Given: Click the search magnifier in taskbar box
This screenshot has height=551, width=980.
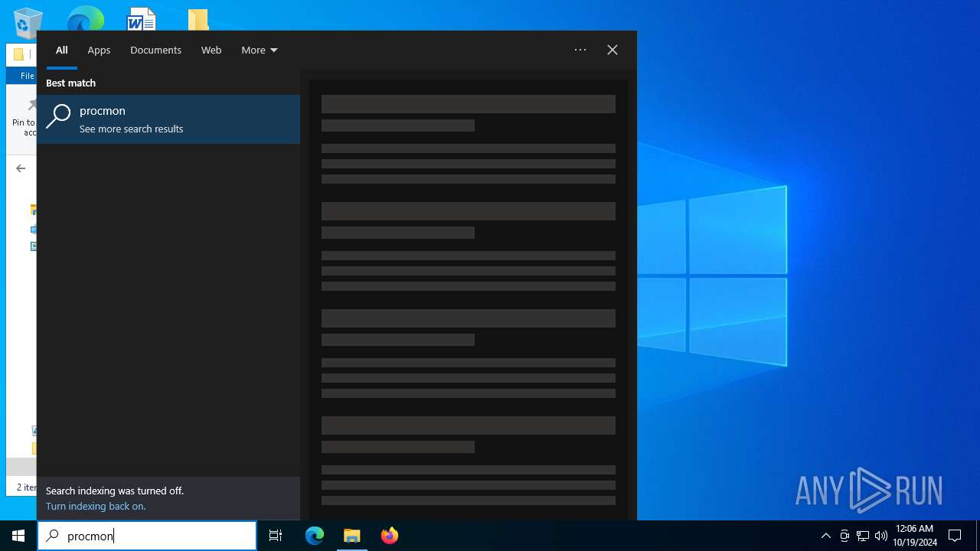Looking at the screenshot, I should [52, 536].
